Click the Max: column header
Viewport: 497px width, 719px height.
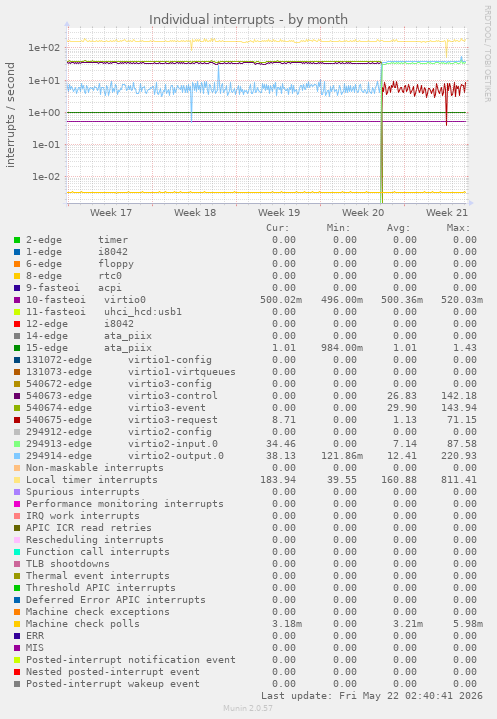click(x=459, y=228)
